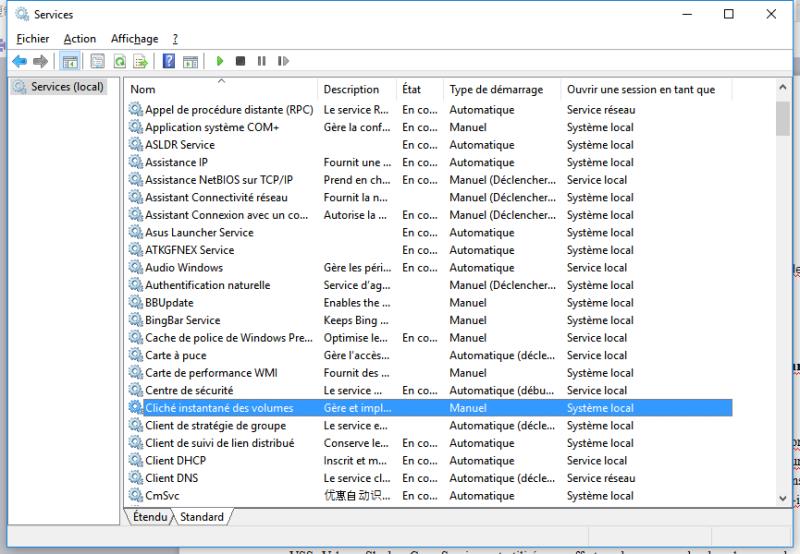Open the Properties toolbar icon
This screenshot has height=554, width=800.
(98, 61)
